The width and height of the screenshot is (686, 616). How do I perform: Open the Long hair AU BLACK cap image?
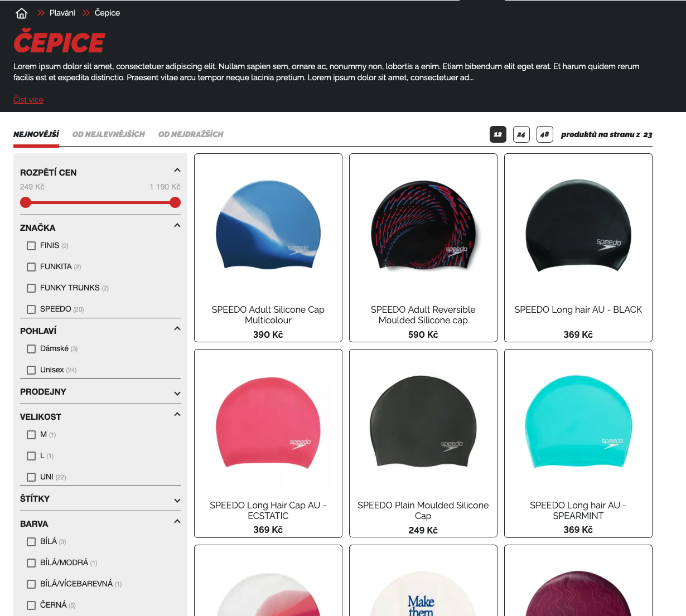(578, 225)
